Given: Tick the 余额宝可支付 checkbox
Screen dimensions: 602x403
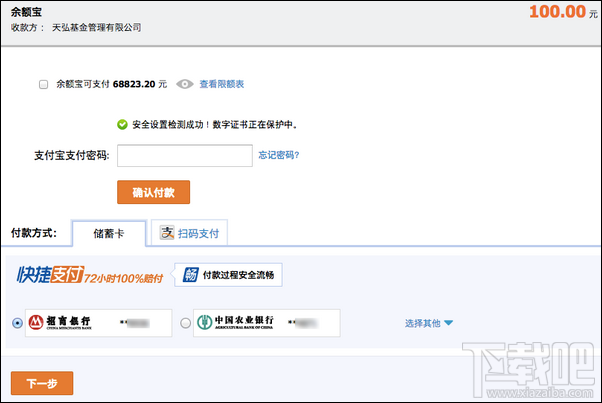Looking at the screenshot, I should click(43, 85).
